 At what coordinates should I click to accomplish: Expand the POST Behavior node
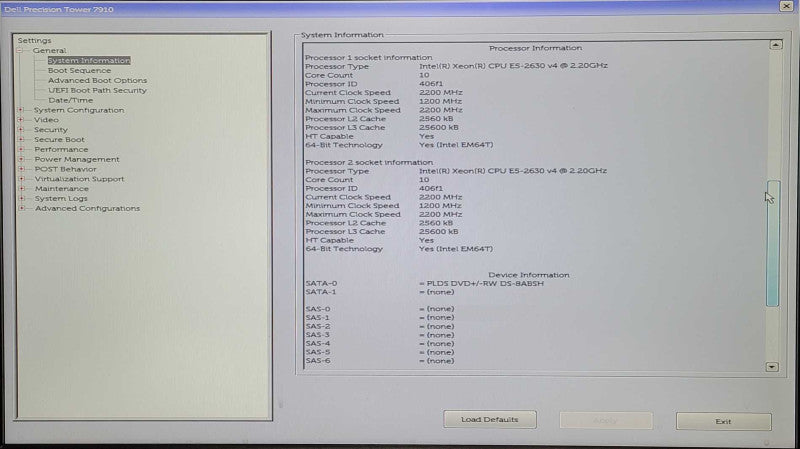21,169
